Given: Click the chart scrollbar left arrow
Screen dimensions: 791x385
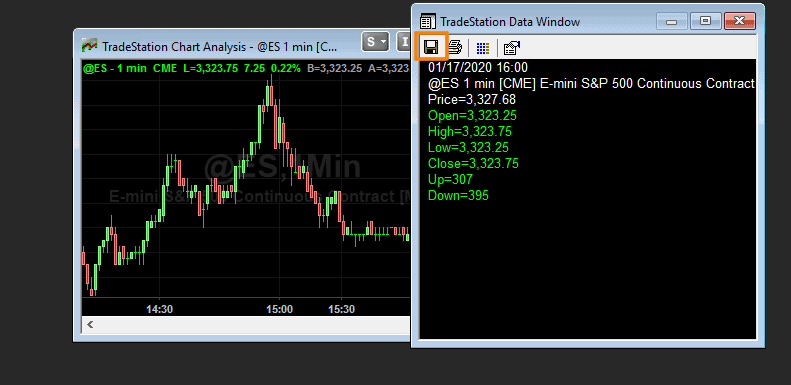Looking at the screenshot, I should pyautogui.click(x=90, y=325).
